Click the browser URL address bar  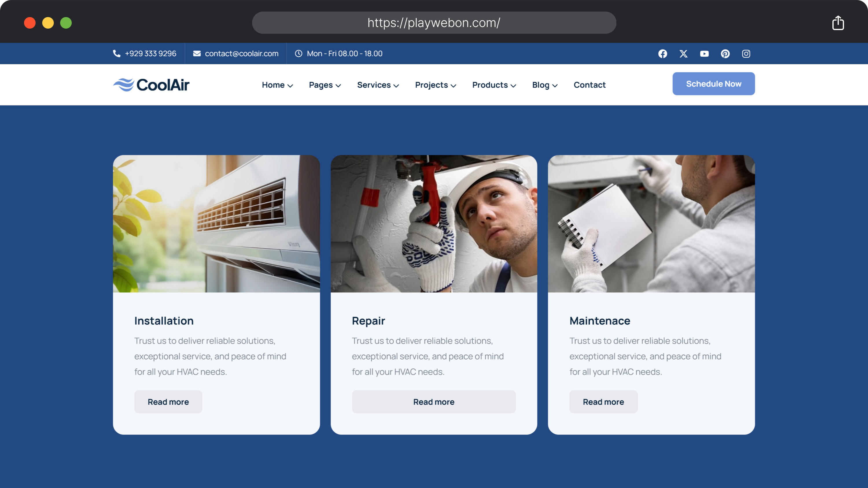(434, 23)
